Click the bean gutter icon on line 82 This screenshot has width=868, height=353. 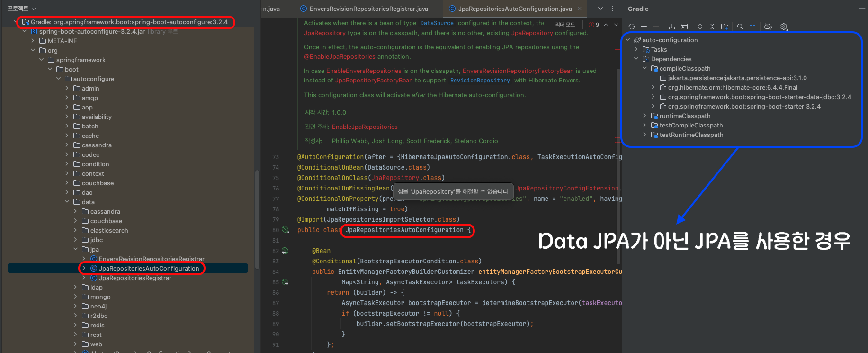click(x=285, y=251)
